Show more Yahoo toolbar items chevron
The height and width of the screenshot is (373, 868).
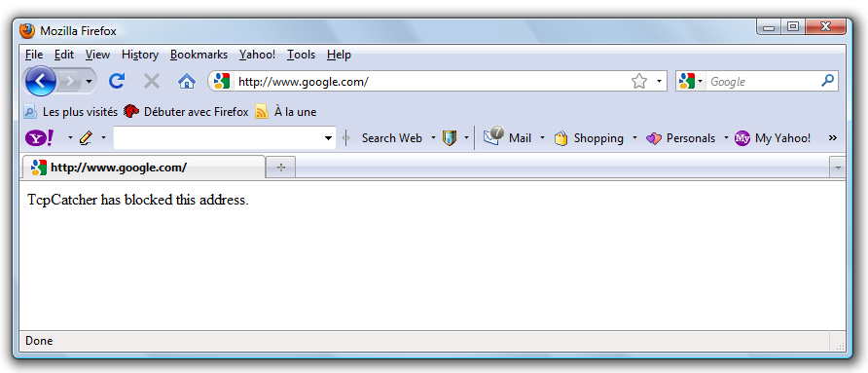tap(833, 138)
